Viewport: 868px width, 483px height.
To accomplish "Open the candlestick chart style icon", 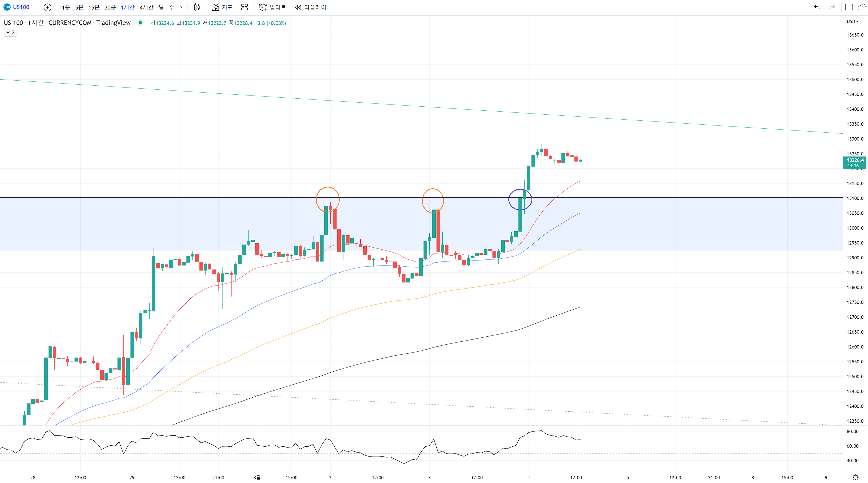I will tap(197, 7).
